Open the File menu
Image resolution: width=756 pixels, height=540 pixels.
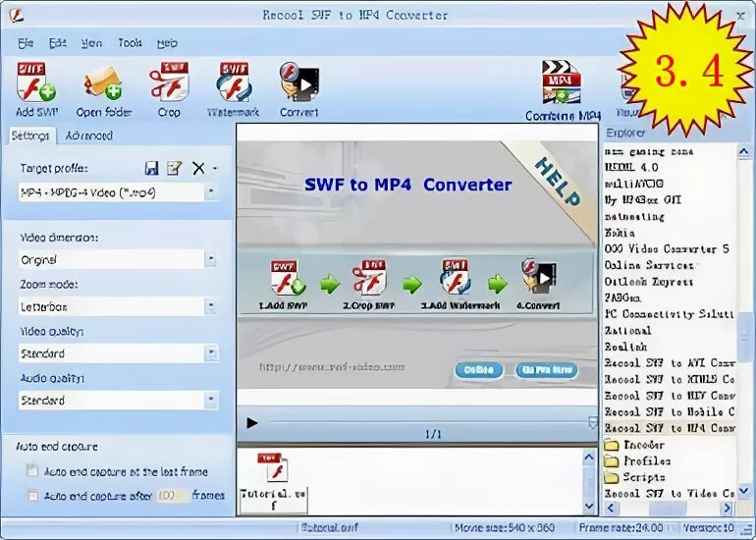(26, 43)
